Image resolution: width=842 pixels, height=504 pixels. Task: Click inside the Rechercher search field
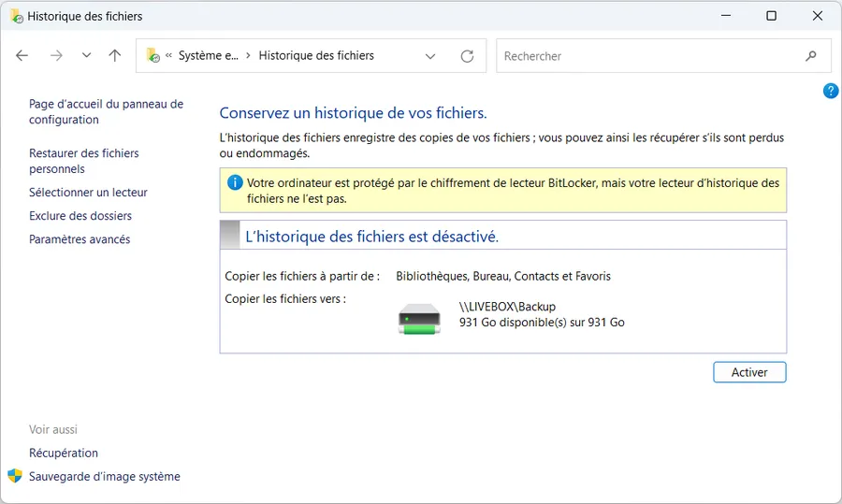tap(650, 56)
